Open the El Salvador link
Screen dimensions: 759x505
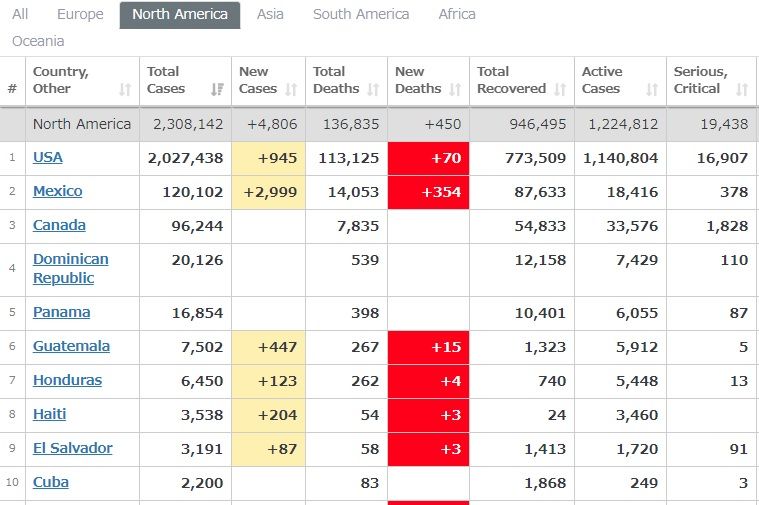[x=72, y=448]
